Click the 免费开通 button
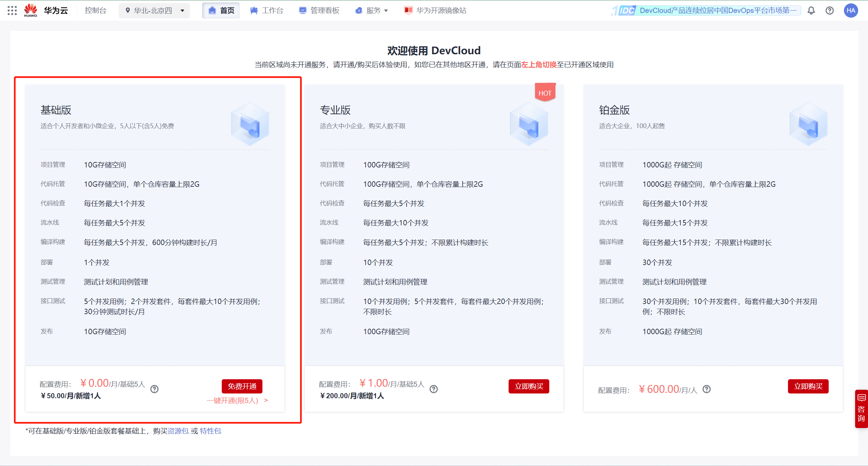Image resolution: width=868 pixels, height=466 pixels. click(x=242, y=386)
